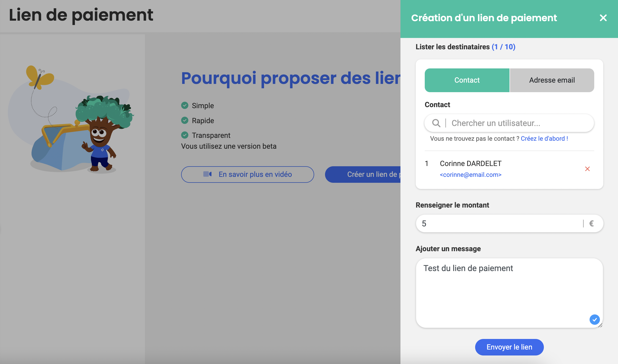
Task: Switch to the Contact tab
Action: (467, 80)
